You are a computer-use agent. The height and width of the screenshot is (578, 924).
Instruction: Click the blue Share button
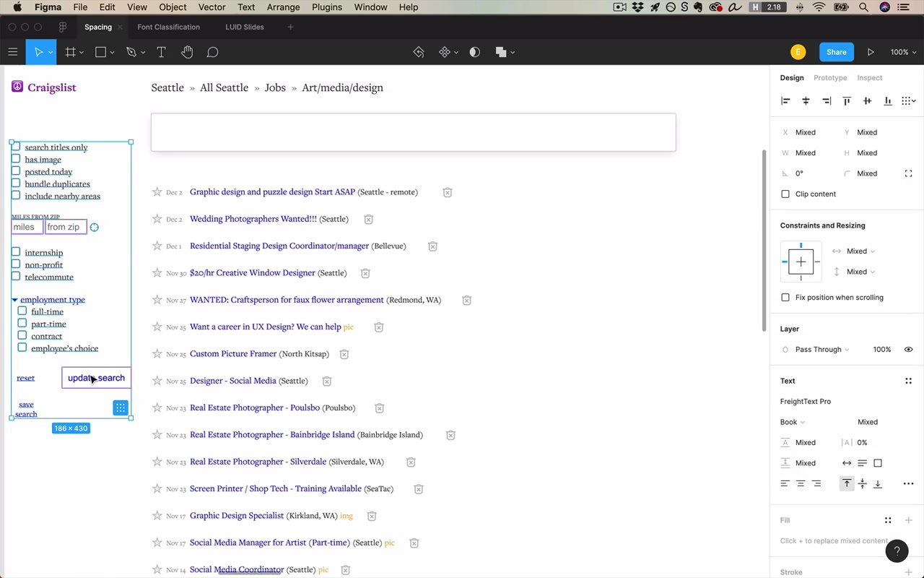click(x=837, y=52)
